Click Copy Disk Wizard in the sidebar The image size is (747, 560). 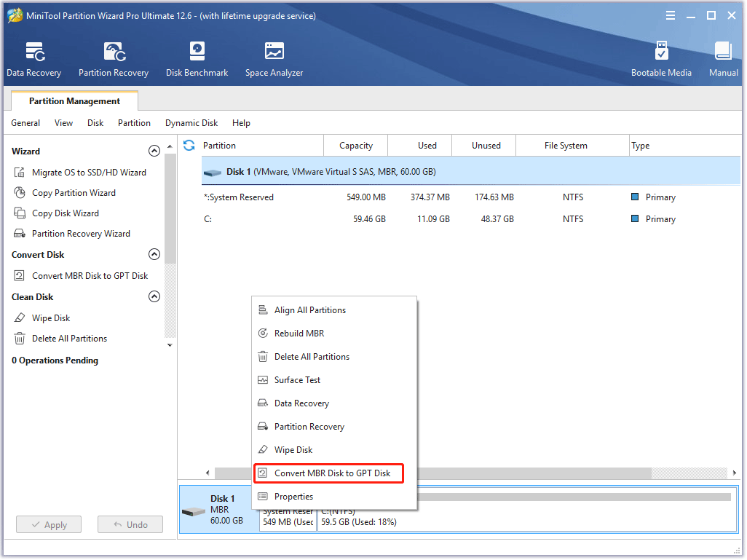pos(66,213)
